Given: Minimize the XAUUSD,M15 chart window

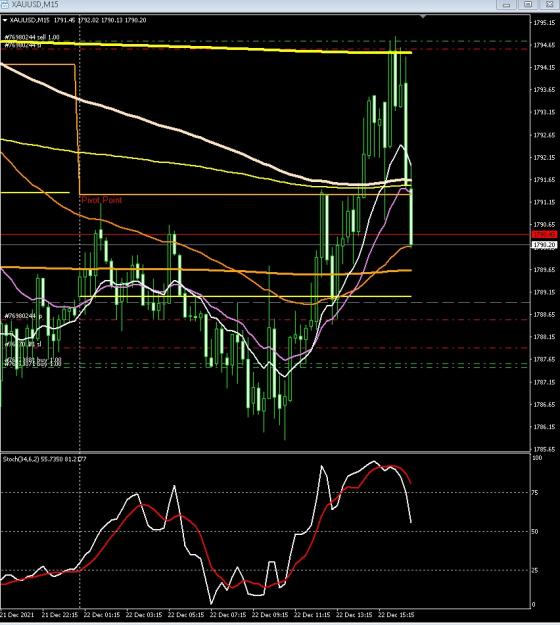Looking at the screenshot, I should click(507, 4).
